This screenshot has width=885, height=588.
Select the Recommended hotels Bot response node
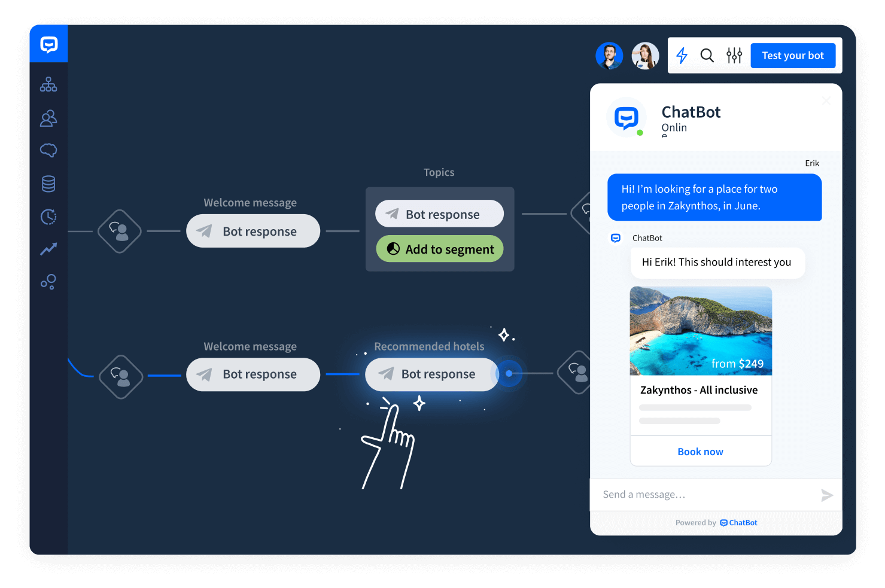(431, 374)
